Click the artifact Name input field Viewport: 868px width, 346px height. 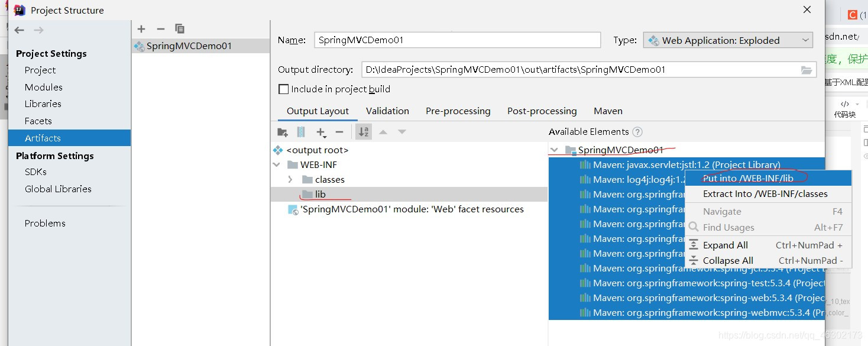[x=458, y=40]
